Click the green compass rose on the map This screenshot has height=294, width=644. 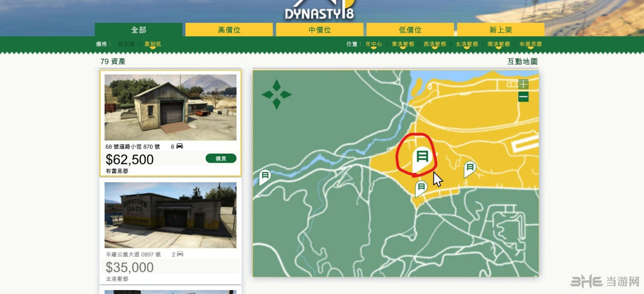[277, 95]
